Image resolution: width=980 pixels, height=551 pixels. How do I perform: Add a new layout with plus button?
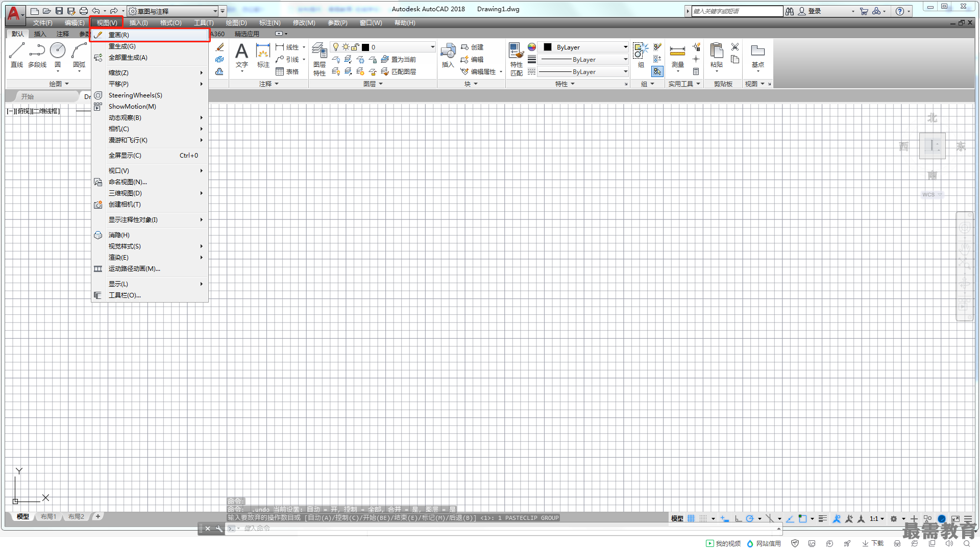(98, 516)
